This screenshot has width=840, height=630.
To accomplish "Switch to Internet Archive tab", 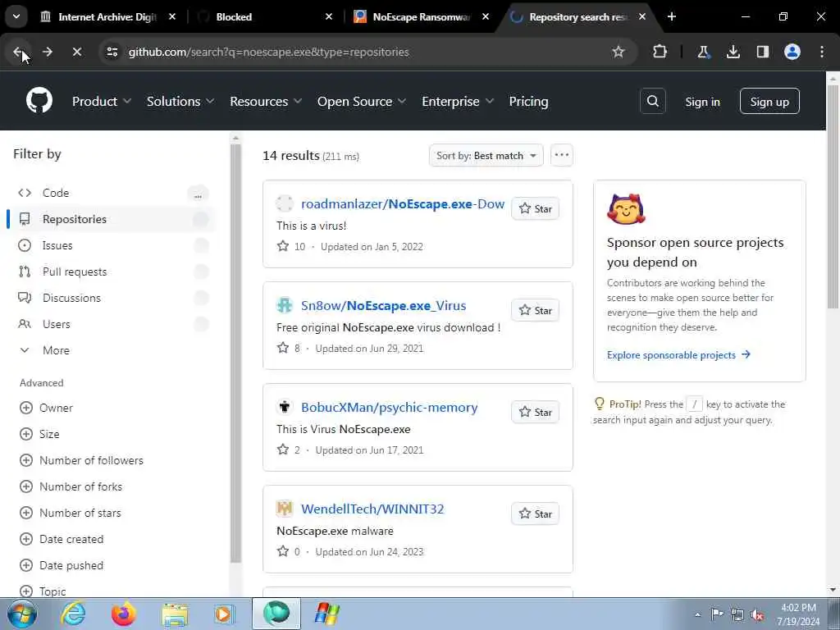I will pyautogui.click(x=107, y=17).
